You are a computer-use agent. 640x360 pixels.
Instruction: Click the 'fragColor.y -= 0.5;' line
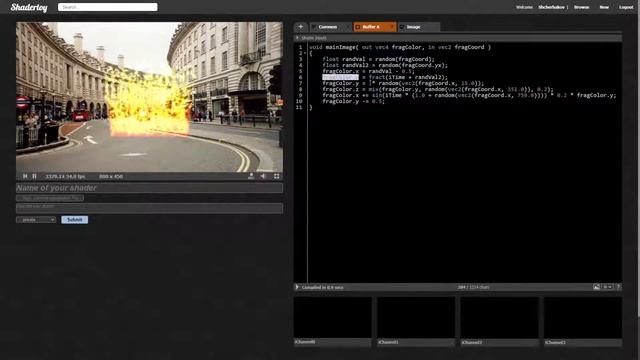pos(353,101)
